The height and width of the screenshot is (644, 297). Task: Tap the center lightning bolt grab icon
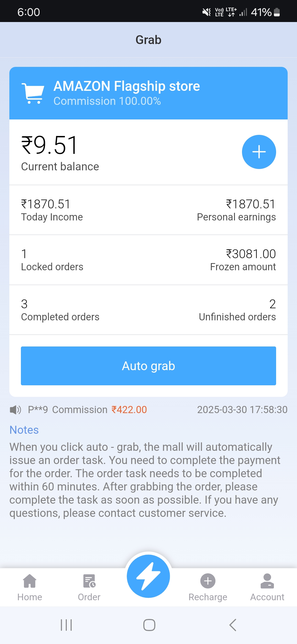point(148,576)
